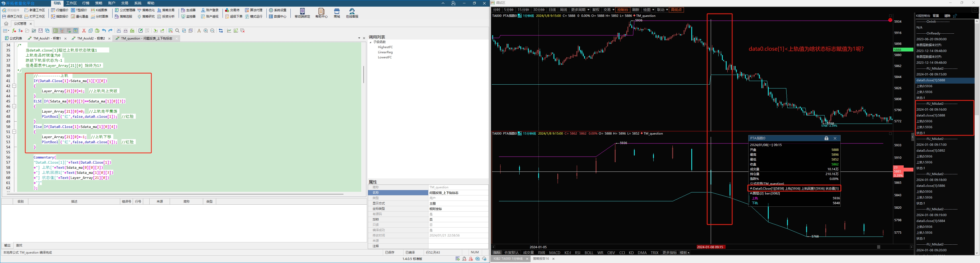Click 刷新 to refresh the chart

(x=636, y=10)
